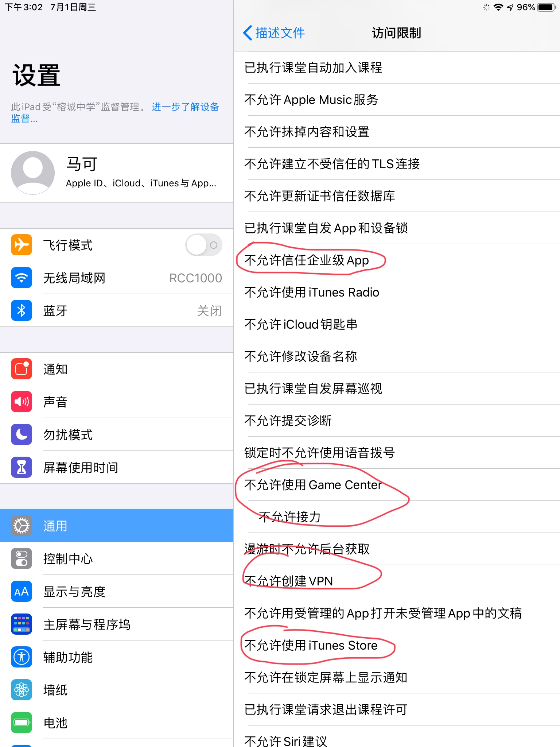The width and height of the screenshot is (560, 747).
Task: Tap the Sounds speaker icon
Action: coord(22,402)
